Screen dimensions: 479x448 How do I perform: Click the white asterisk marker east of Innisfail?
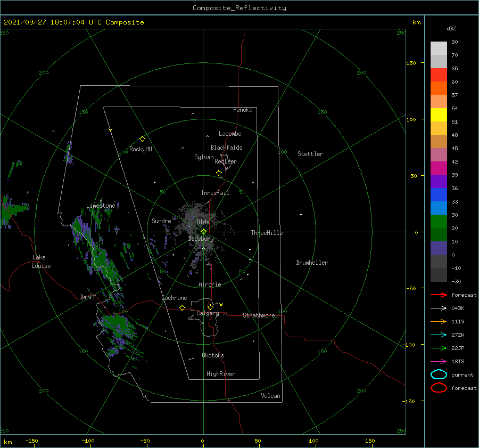[253, 183]
